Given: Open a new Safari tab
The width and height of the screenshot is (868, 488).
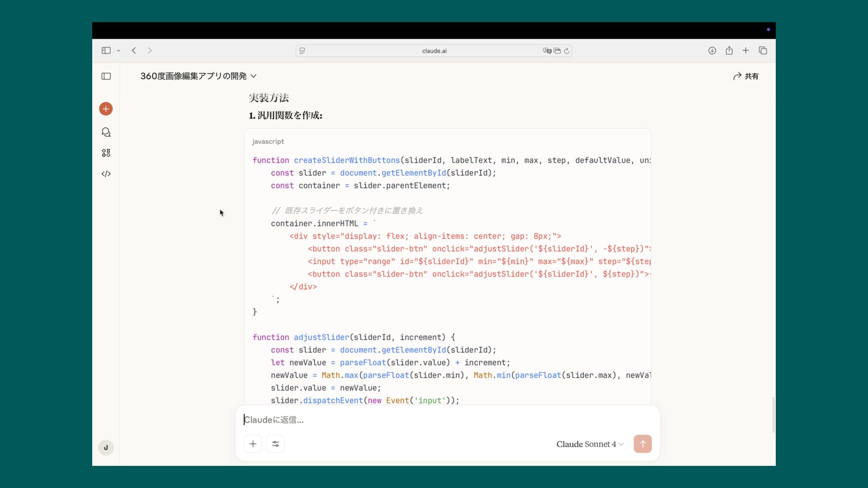Looking at the screenshot, I should point(745,51).
